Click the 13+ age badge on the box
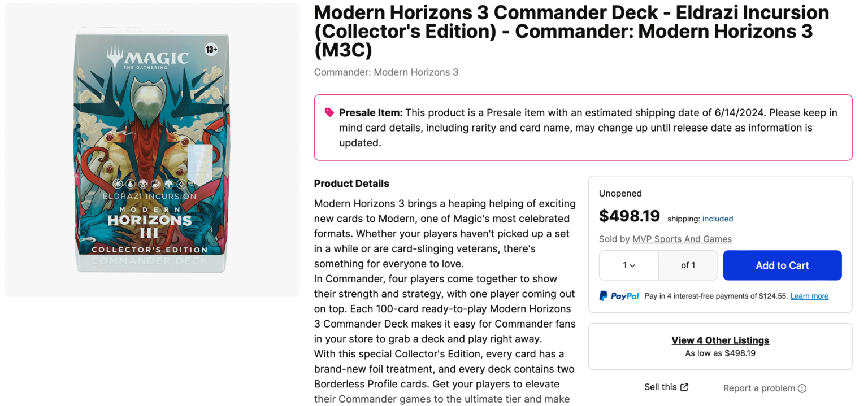The width and height of the screenshot is (868, 406). [211, 50]
